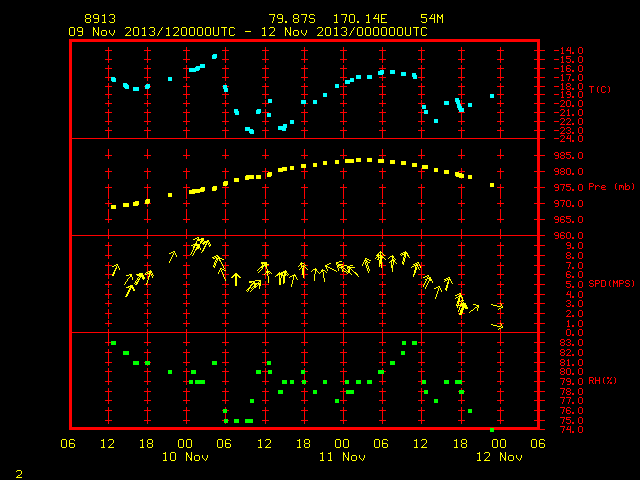Click the page number 2 at bottom left
Viewport: 640px width, 480px height.
point(19,474)
